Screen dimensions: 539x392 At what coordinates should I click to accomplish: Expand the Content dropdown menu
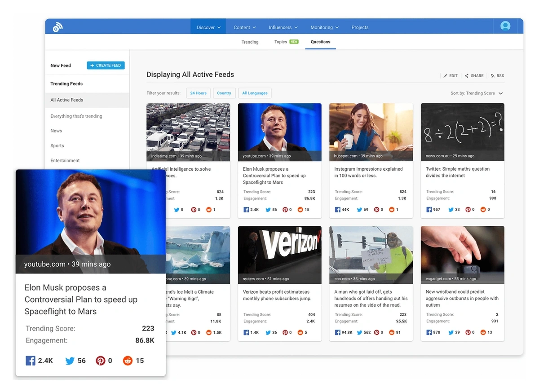(x=245, y=27)
